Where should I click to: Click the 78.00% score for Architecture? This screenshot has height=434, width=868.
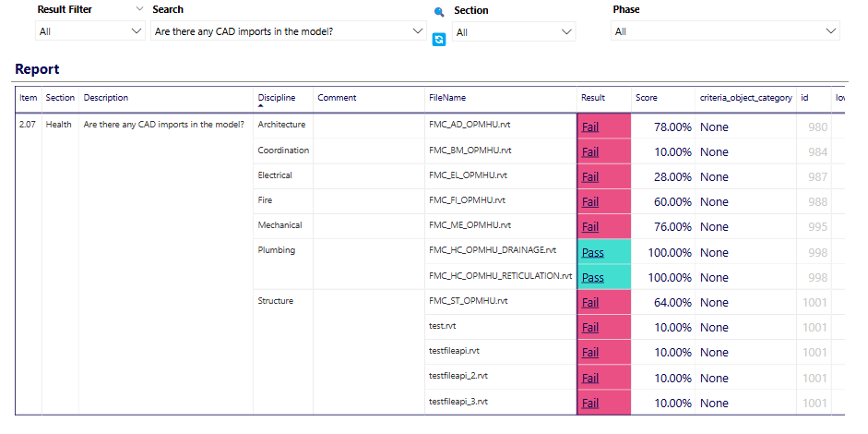672,127
